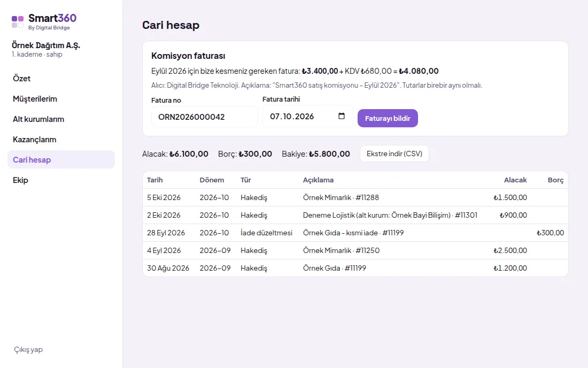
Task: Click the Faturayı bildir button
Action: coord(388,118)
